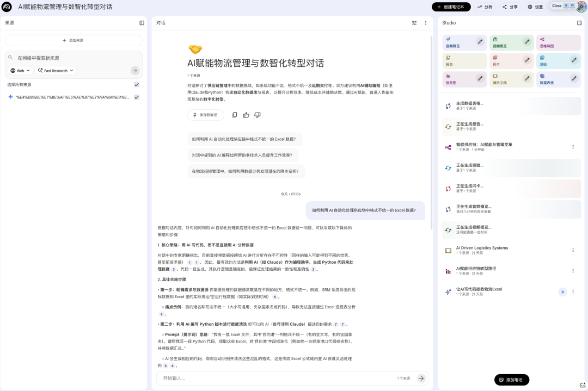Toggle 选择所有来源 checkbox
The height and width of the screenshot is (391, 588).
point(137,85)
